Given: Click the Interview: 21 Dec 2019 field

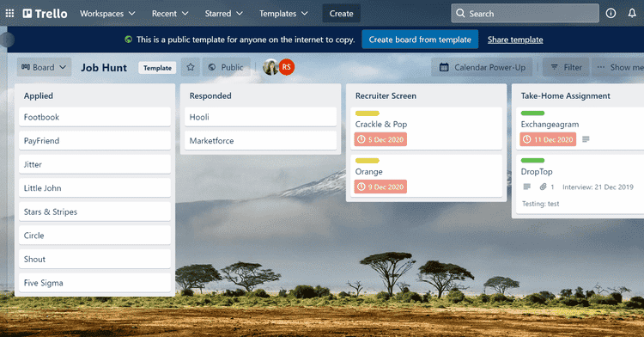Looking at the screenshot, I should [x=598, y=187].
